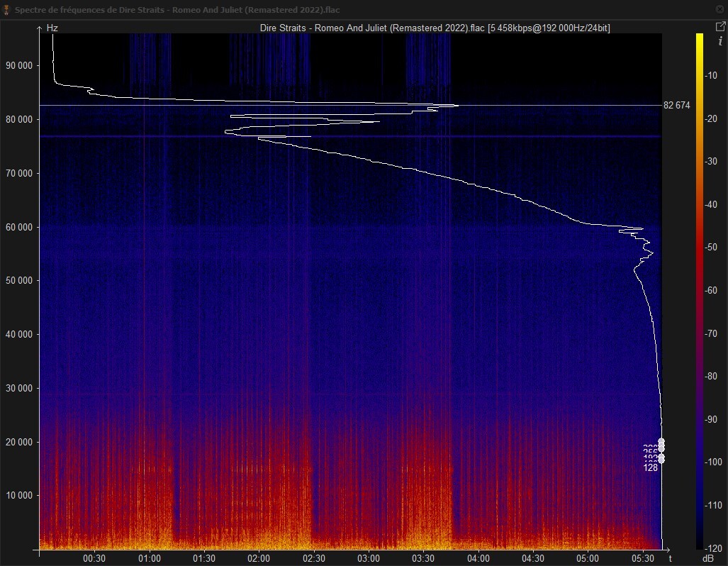The width and height of the screenshot is (728, 566).
Task: Click the '01:30' time axis label
Action: tap(204, 559)
